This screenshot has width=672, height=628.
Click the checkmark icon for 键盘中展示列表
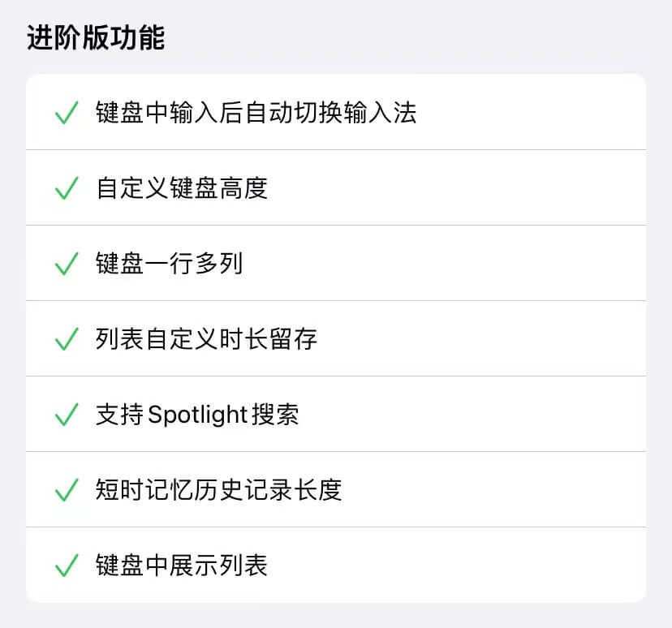tap(67, 565)
